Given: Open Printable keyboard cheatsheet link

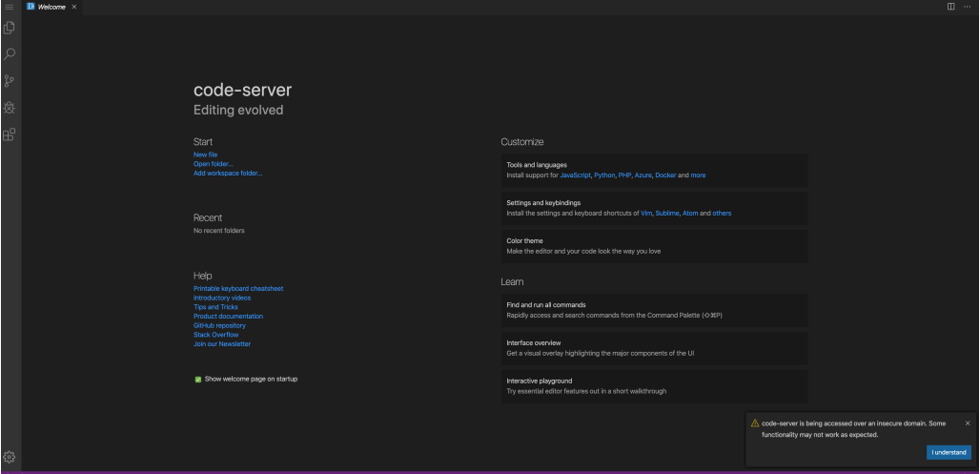Looking at the screenshot, I should click(x=238, y=288).
